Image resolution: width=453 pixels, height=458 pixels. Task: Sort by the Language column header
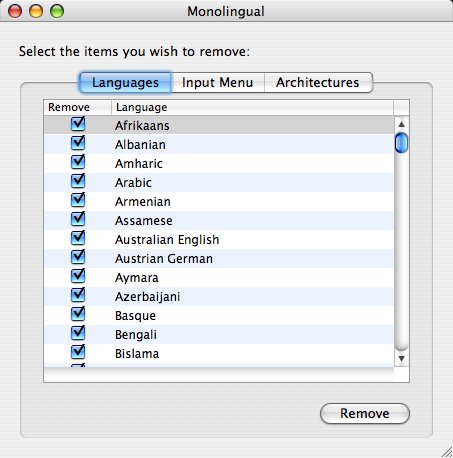tap(252, 107)
